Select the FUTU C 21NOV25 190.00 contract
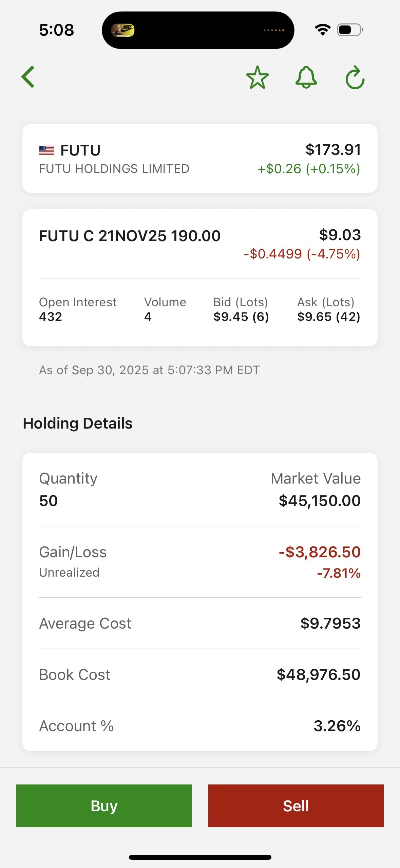Viewport: 400px width, 868px height. pyautogui.click(x=130, y=236)
